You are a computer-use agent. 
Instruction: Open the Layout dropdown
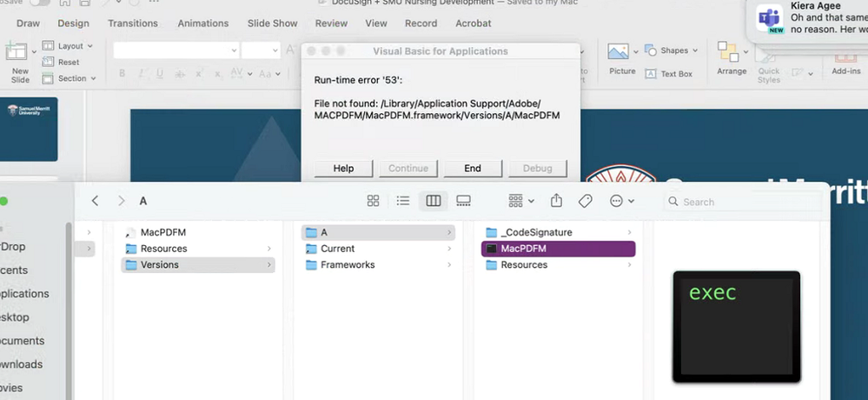click(x=68, y=46)
